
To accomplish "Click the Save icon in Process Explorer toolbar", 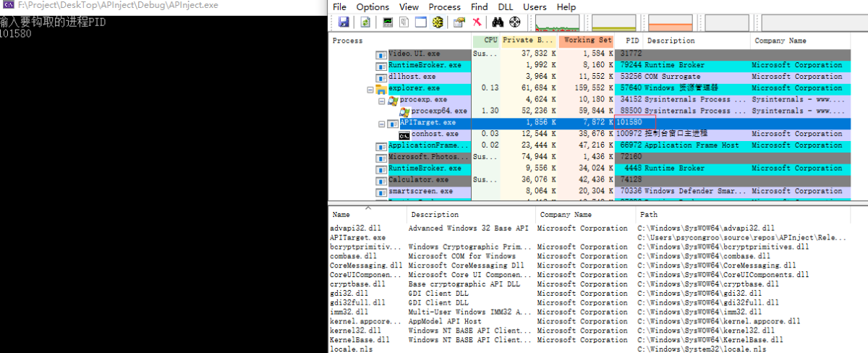I will click(x=344, y=22).
